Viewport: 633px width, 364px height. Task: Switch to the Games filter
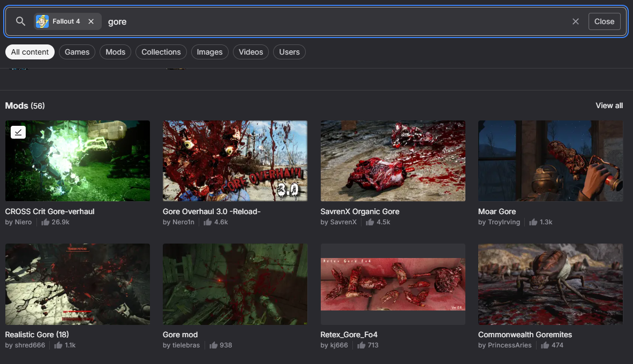(x=77, y=52)
